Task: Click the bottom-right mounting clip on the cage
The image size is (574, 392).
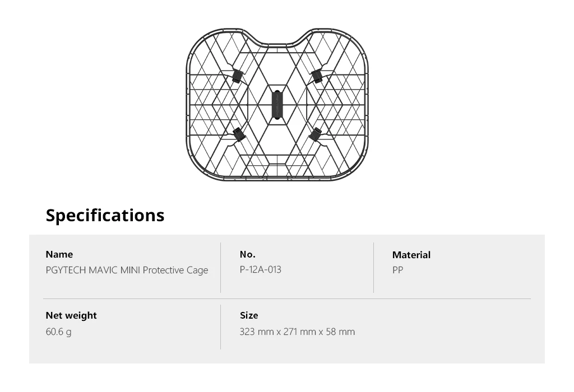Action: point(315,134)
